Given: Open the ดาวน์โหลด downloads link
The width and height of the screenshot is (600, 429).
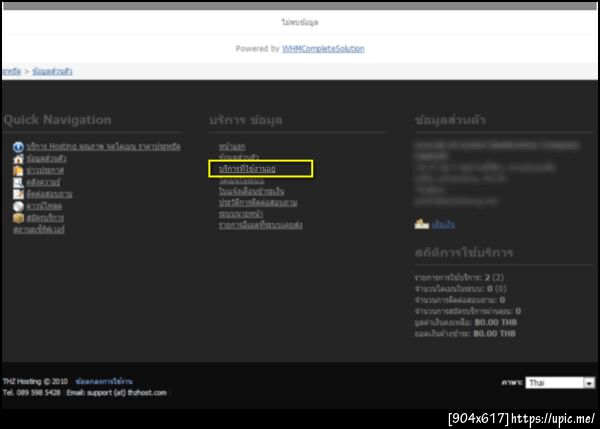Looking at the screenshot, I should coord(44,206).
